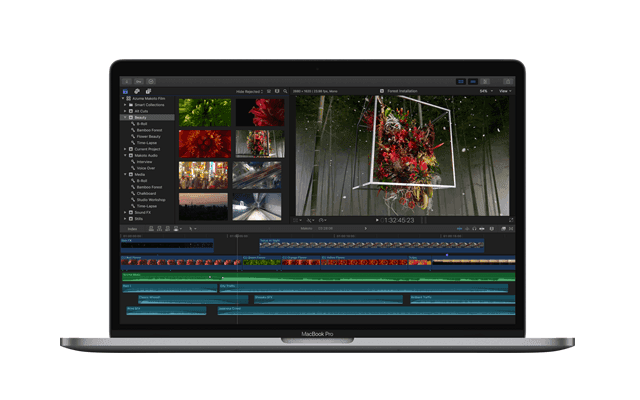Image resolution: width=640 pixels, height=400 pixels.
Task: Click the timeline playhead
Action: (x=237, y=280)
